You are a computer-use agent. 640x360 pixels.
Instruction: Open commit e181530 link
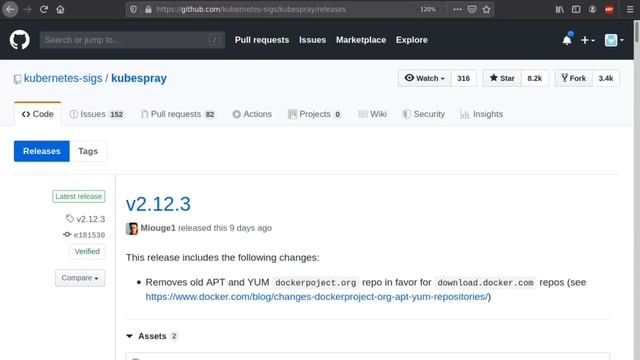[84, 235]
